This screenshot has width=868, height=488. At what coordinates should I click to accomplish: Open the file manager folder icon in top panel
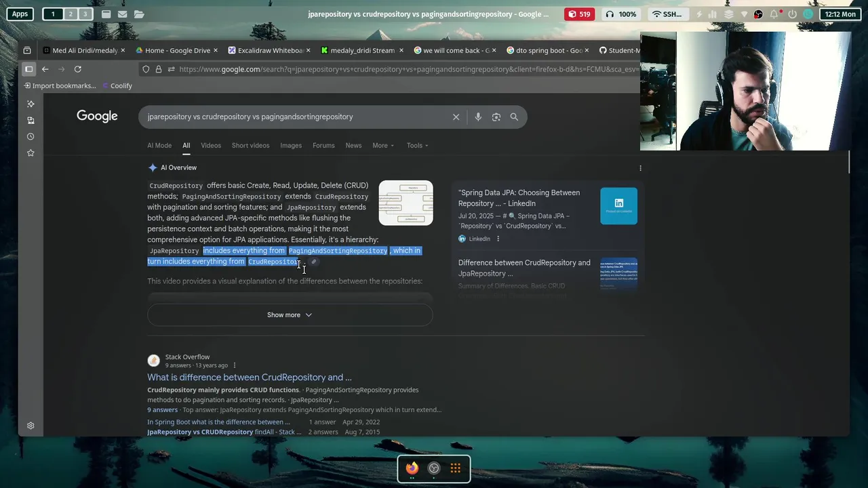(138, 14)
